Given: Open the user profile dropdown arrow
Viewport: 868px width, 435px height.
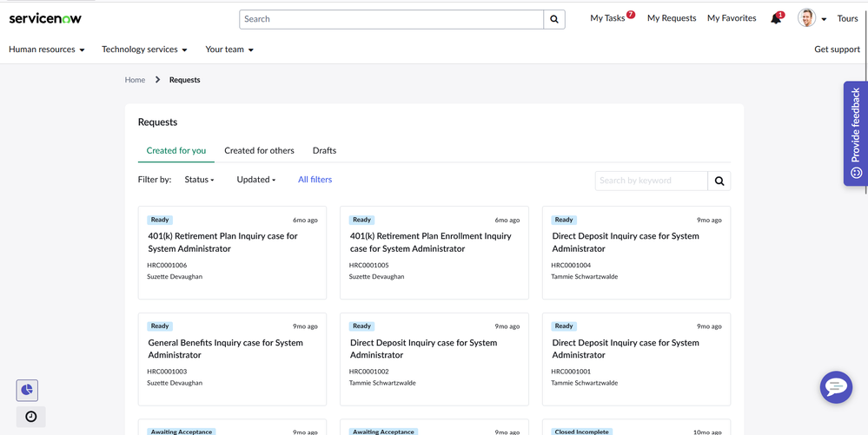Looking at the screenshot, I should point(824,19).
